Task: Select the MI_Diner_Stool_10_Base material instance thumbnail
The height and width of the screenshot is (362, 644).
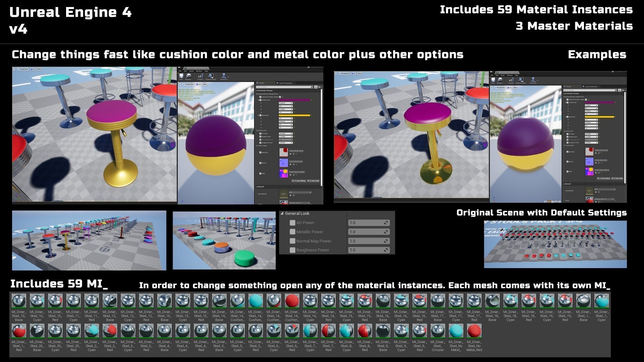Action: point(19,301)
